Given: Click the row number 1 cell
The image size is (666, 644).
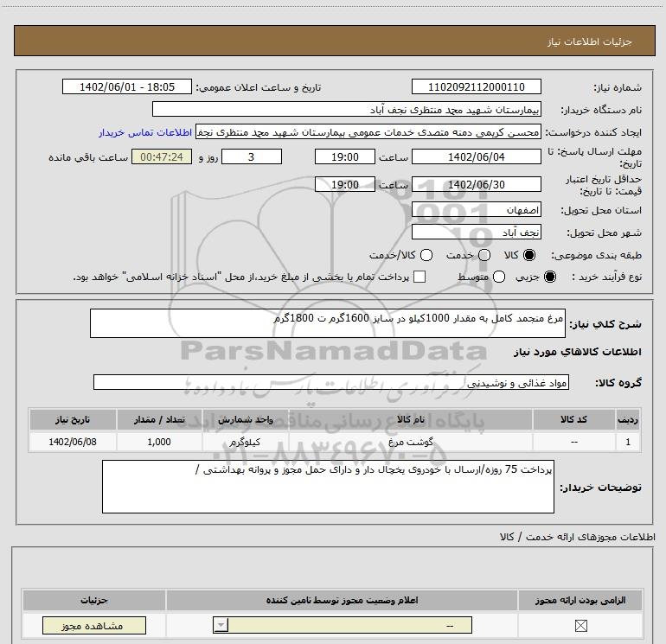Looking at the screenshot, I should (x=628, y=442).
